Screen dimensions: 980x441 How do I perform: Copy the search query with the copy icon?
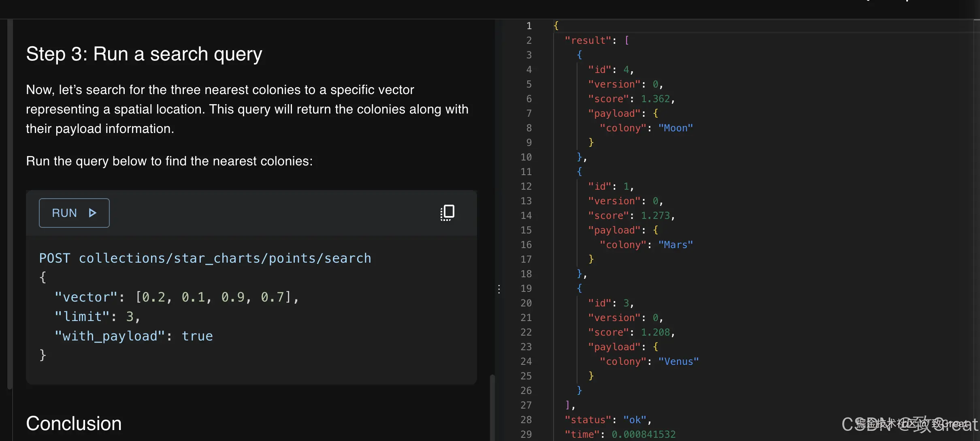[x=447, y=212]
